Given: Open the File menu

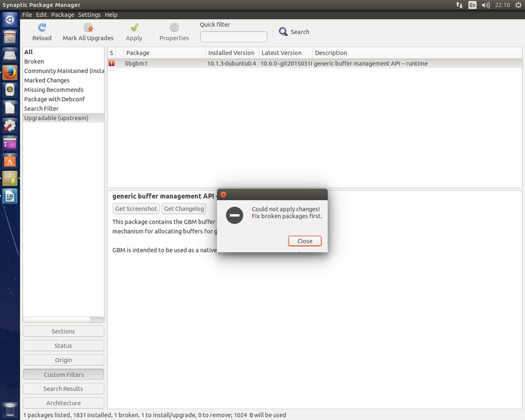Looking at the screenshot, I should click(x=27, y=15).
